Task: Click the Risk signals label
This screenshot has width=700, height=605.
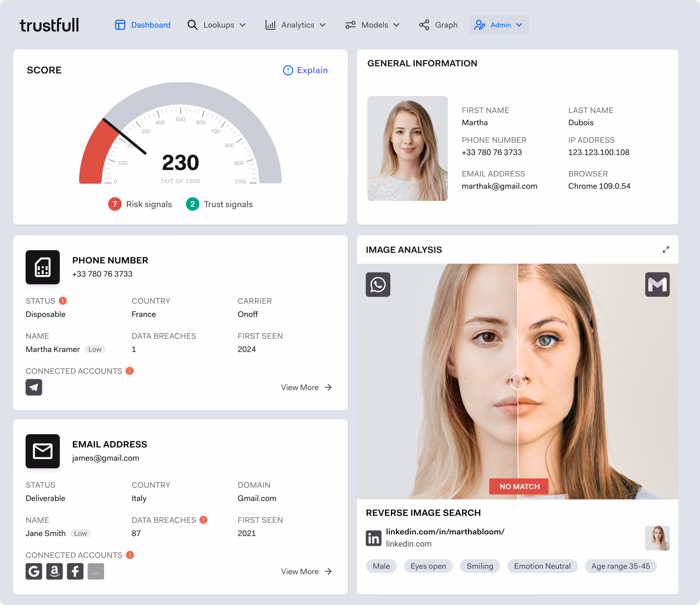Action: click(x=149, y=204)
